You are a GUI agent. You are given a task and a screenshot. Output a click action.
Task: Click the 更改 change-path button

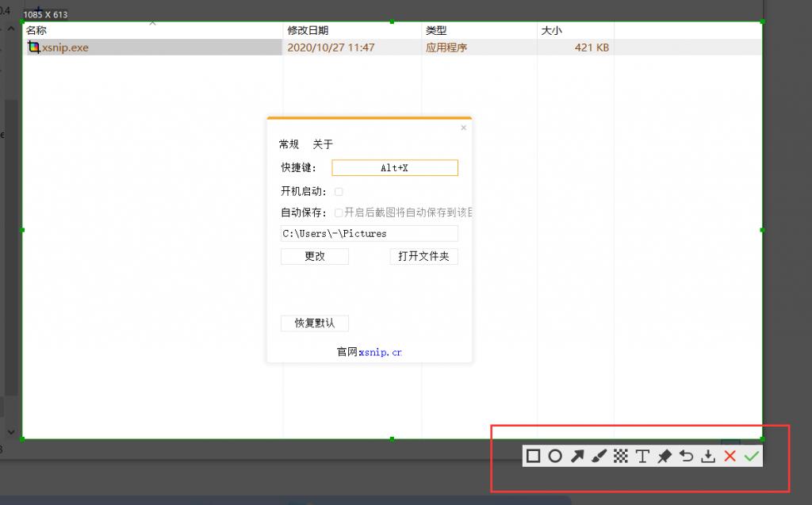[314, 256]
